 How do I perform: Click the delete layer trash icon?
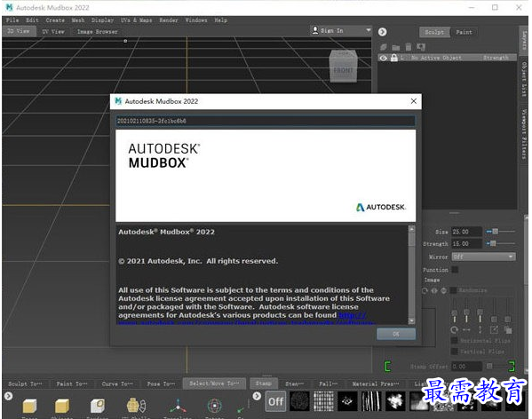409,47
